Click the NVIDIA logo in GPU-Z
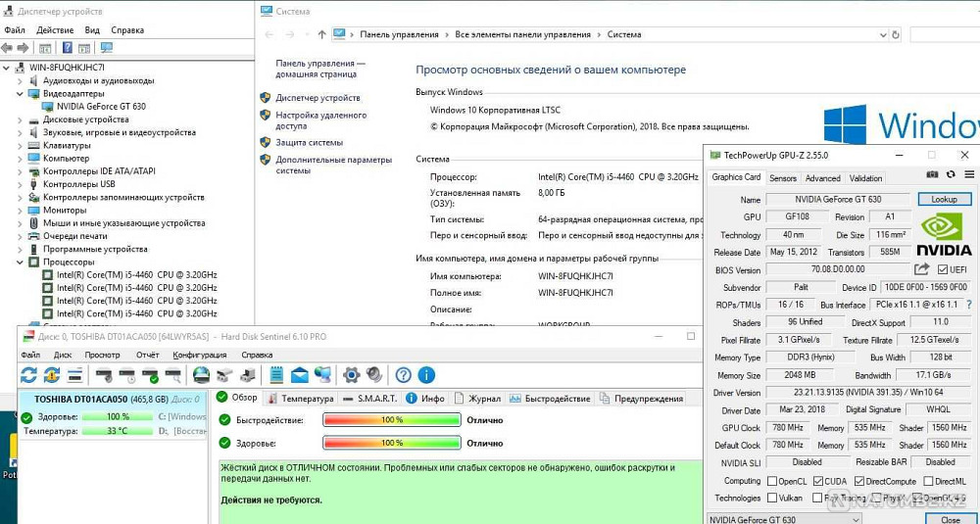 click(944, 234)
